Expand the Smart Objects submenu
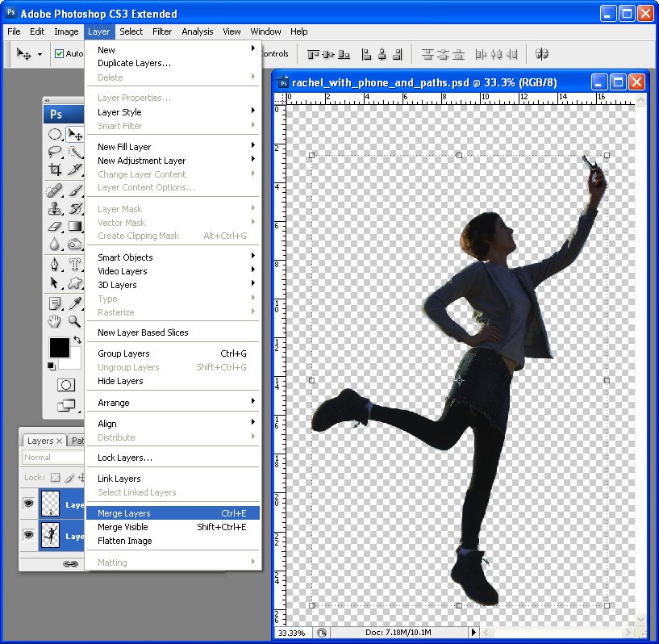 (x=173, y=257)
